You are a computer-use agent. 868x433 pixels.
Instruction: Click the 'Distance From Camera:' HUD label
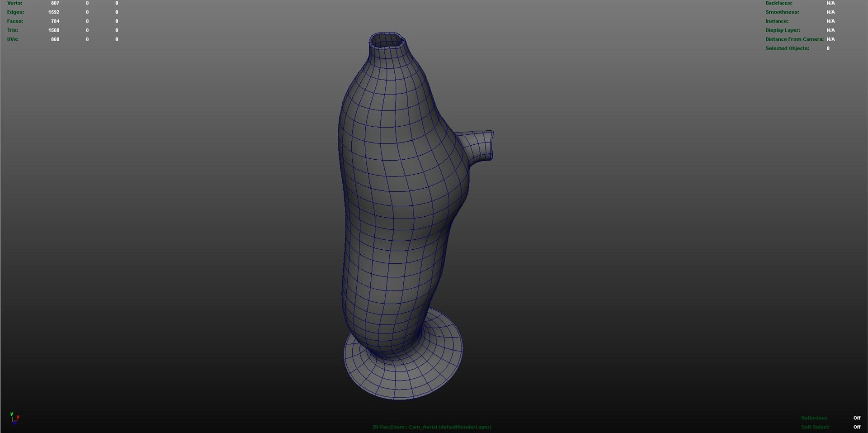794,39
